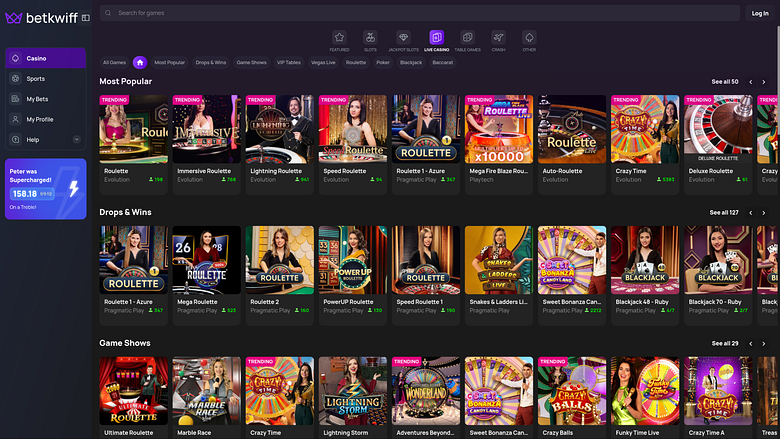This screenshot has width=780, height=439.
Task: Select the Game Shows filter tab
Action: (x=251, y=63)
